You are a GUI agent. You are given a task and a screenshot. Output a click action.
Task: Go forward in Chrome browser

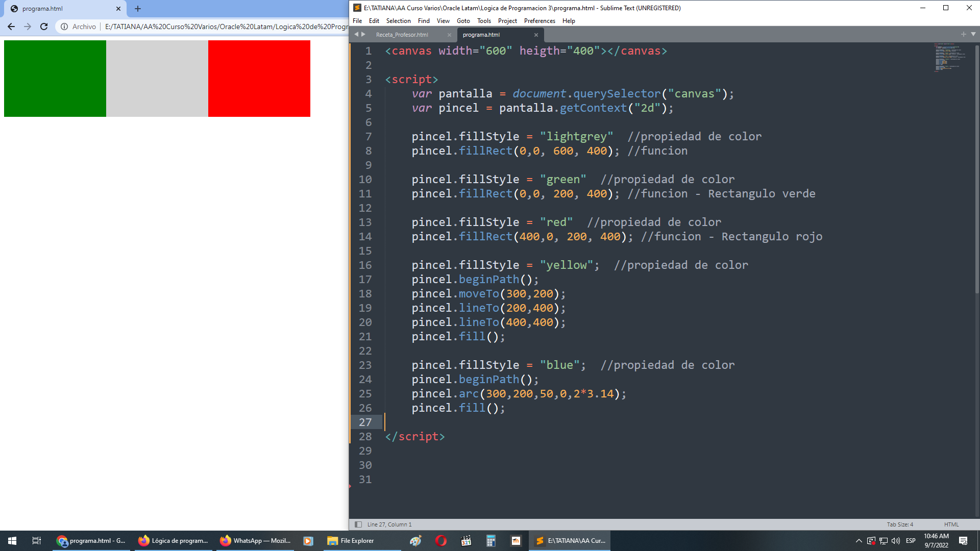(28, 27)
